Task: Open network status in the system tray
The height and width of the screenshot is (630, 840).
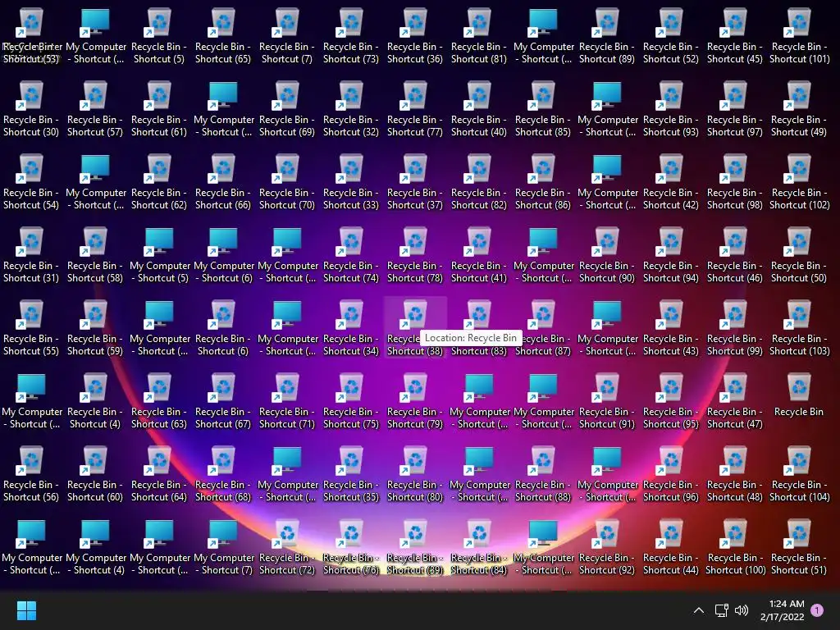Action: [721, 610]
